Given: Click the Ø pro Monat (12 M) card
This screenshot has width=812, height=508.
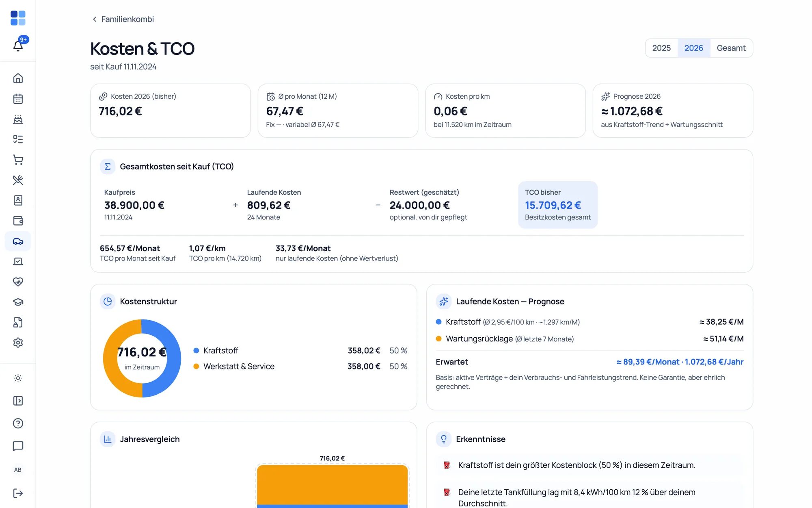Looking at the screenshot, I should point(338,111).
